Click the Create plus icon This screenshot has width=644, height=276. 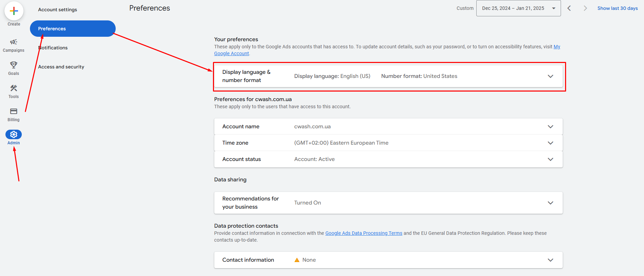[14, 11]
